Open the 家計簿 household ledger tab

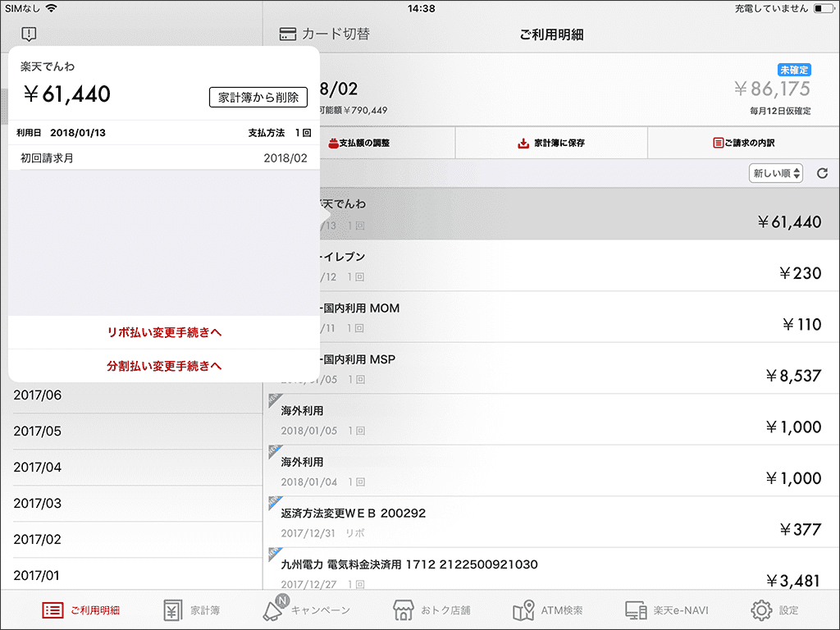tap(192, 610)
